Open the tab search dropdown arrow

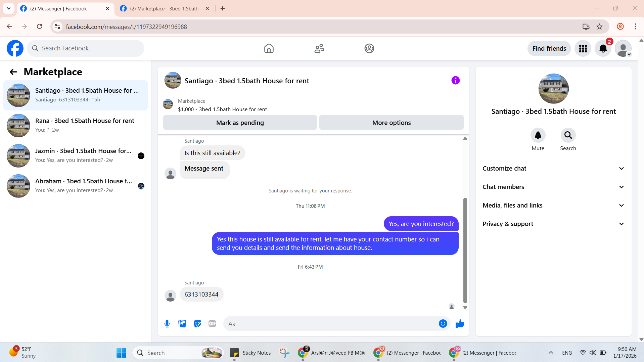tap(9, 8)
